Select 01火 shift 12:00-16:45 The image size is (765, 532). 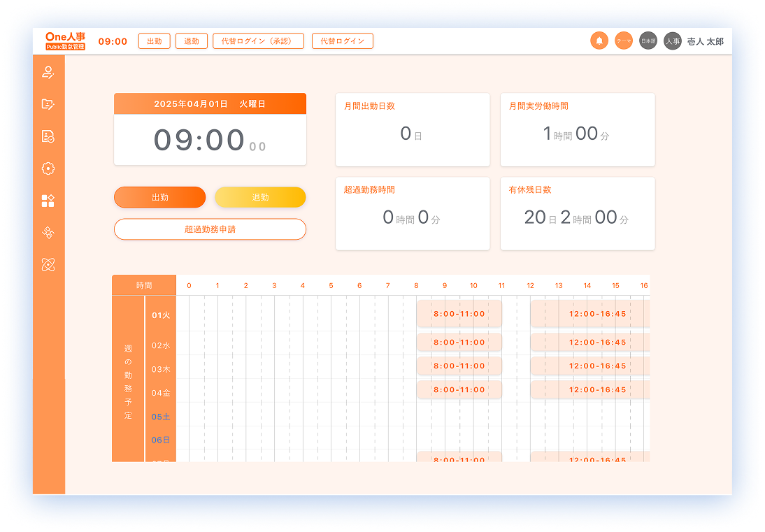590,314
